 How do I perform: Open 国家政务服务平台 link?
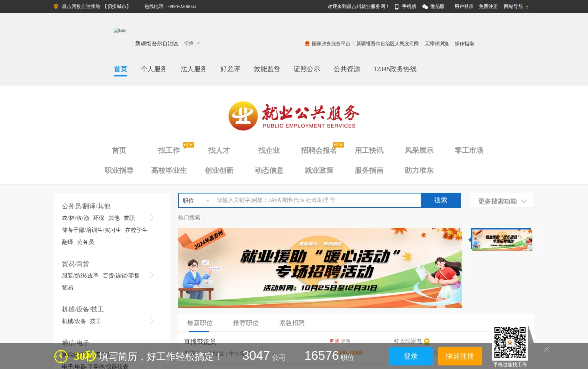tap(331, 44)
